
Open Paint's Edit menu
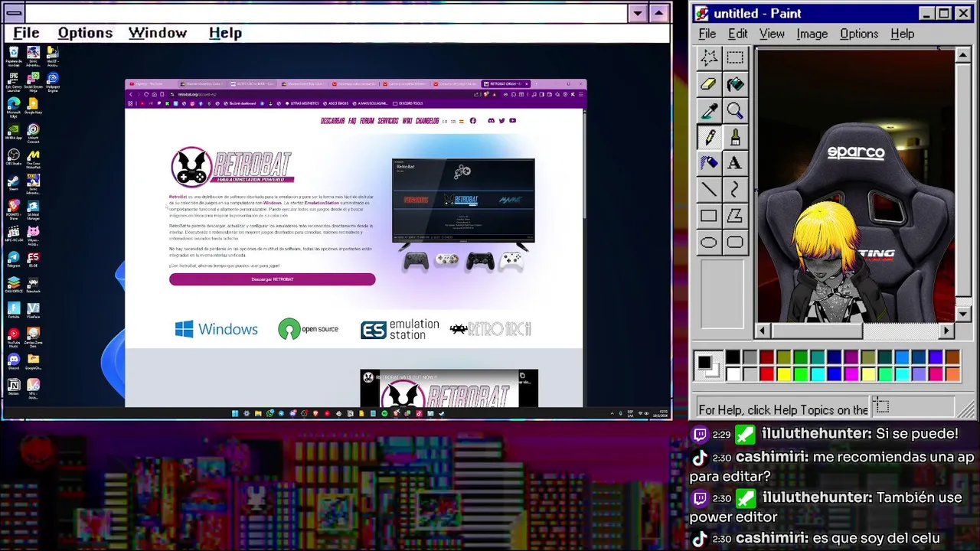click(737, 34)
